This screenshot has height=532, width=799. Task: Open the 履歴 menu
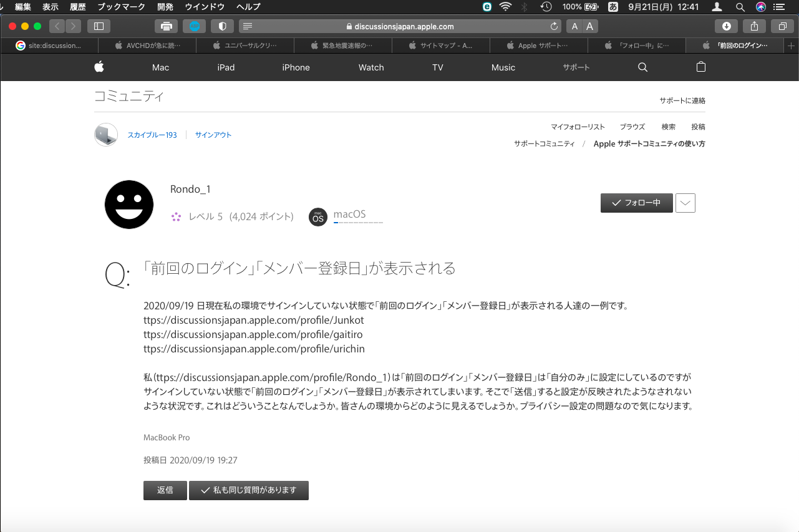[78, 7]
